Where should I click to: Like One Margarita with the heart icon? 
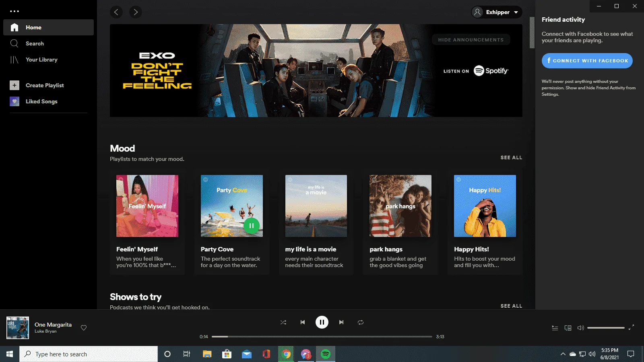(84, 328)
